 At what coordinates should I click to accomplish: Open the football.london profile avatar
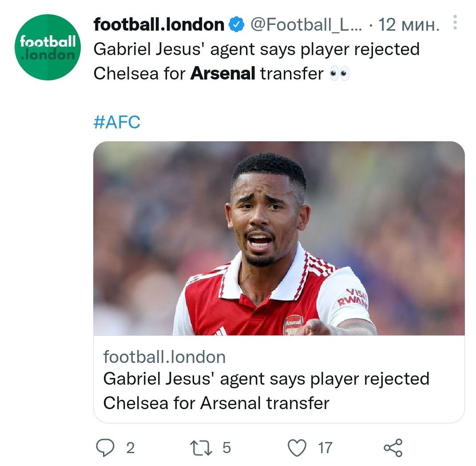[48, 48]
